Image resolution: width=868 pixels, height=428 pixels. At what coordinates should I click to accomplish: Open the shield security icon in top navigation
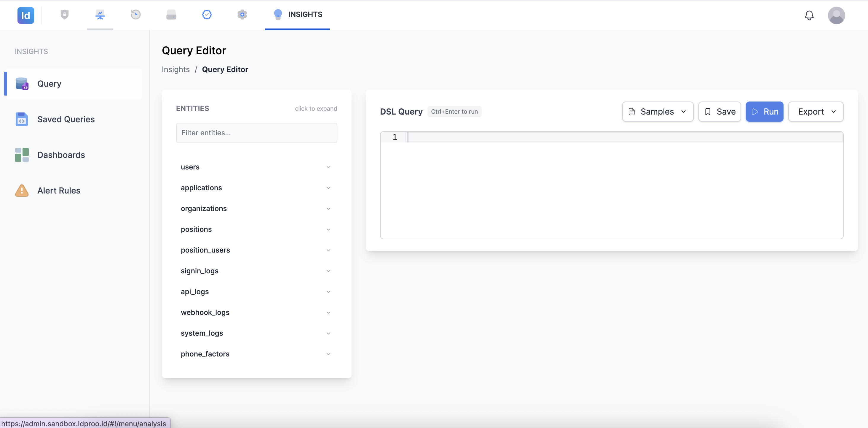pyautogui.click(x=64, y=15)
